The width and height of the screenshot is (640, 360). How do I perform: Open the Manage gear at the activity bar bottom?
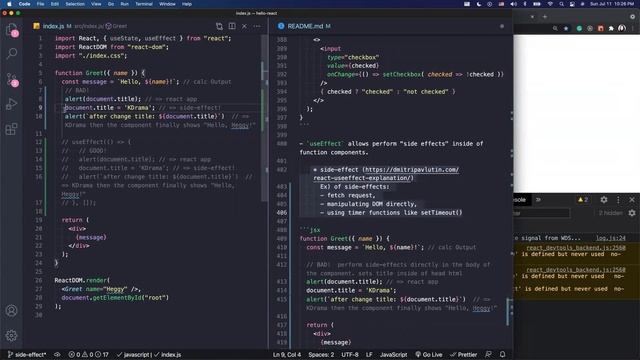tap(11, 335)
